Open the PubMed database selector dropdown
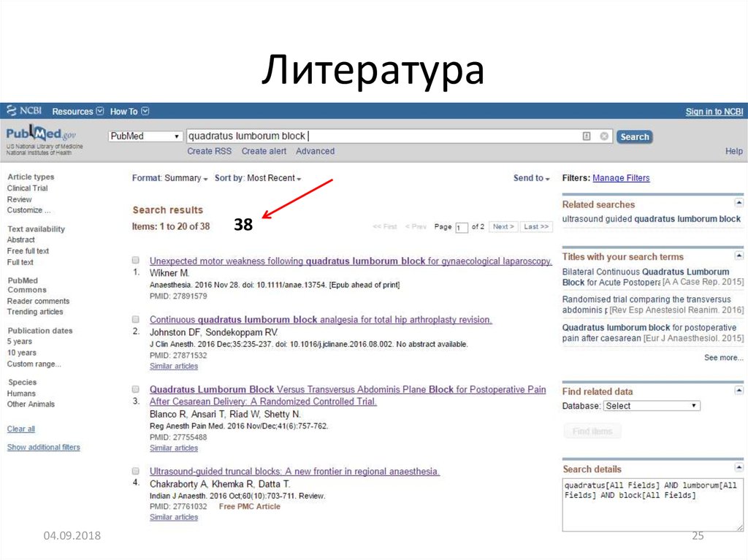The width and height of the screenshot is (748, 560). (144, 136)
